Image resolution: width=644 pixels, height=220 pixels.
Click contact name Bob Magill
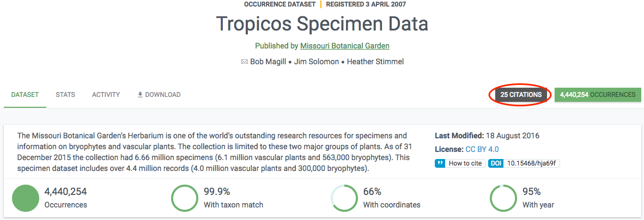(268, 62)
